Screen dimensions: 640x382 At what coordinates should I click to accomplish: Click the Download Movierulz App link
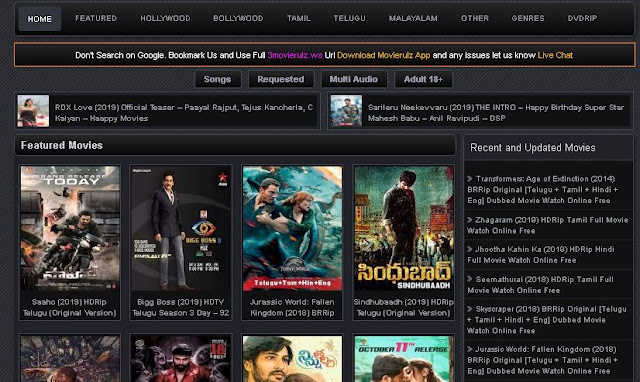pos(384,55)
